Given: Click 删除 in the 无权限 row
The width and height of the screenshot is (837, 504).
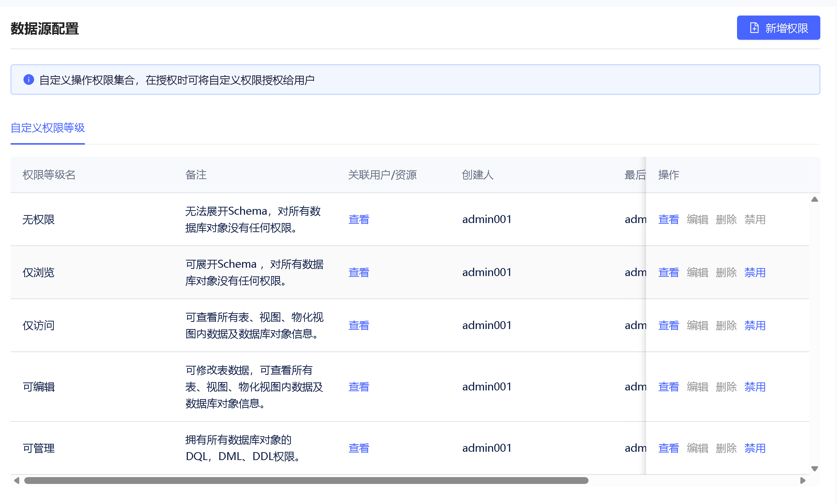Looking at the screenshot, I should [726, 220].
